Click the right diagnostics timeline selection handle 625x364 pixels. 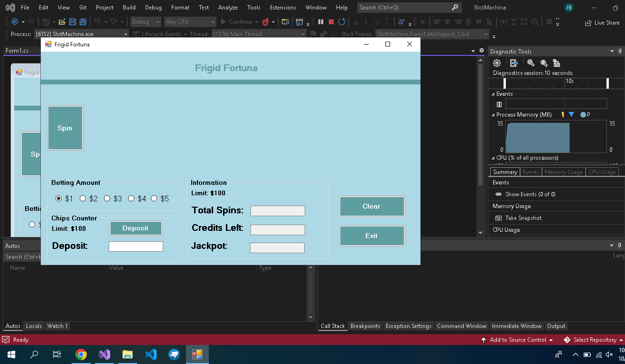tap(607, 83)
